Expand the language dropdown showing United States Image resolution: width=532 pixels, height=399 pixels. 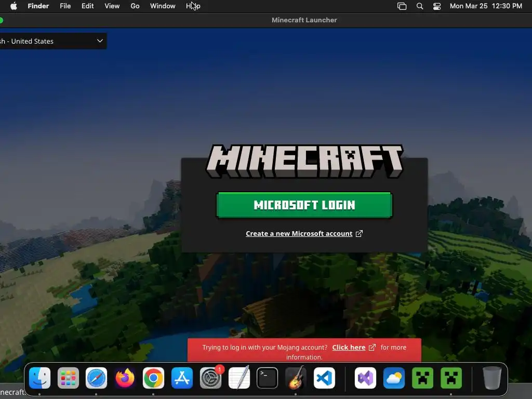coord(53,41)
